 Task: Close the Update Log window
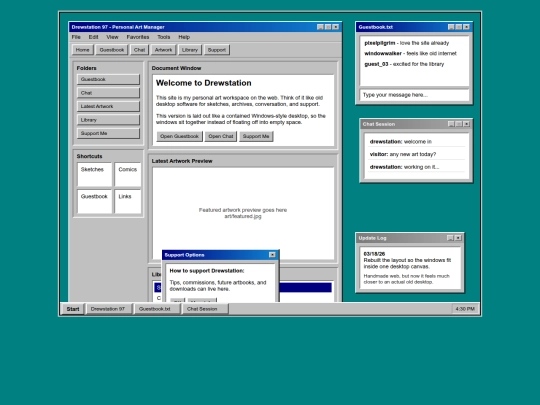[x=458, y=238]
